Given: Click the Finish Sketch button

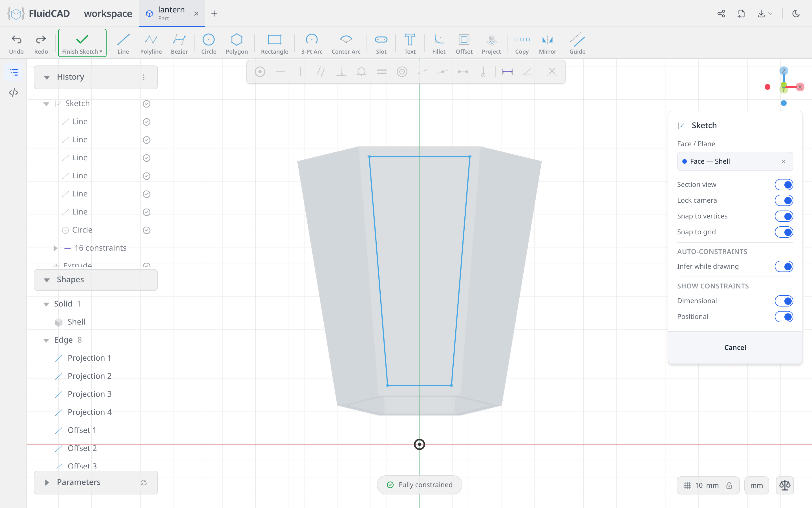Looking at the screenshot, I should click(82, 43).
